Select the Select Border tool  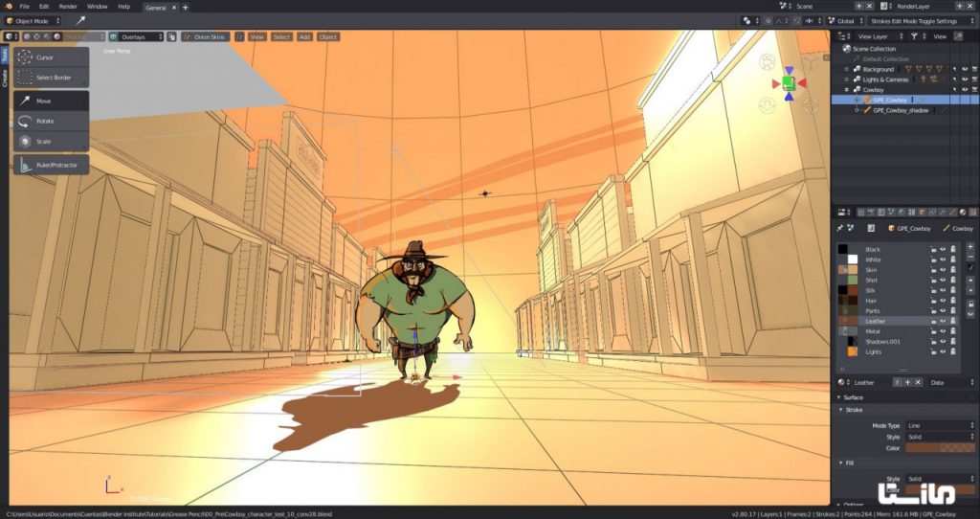pyautogui.click(x=51, y=78)
